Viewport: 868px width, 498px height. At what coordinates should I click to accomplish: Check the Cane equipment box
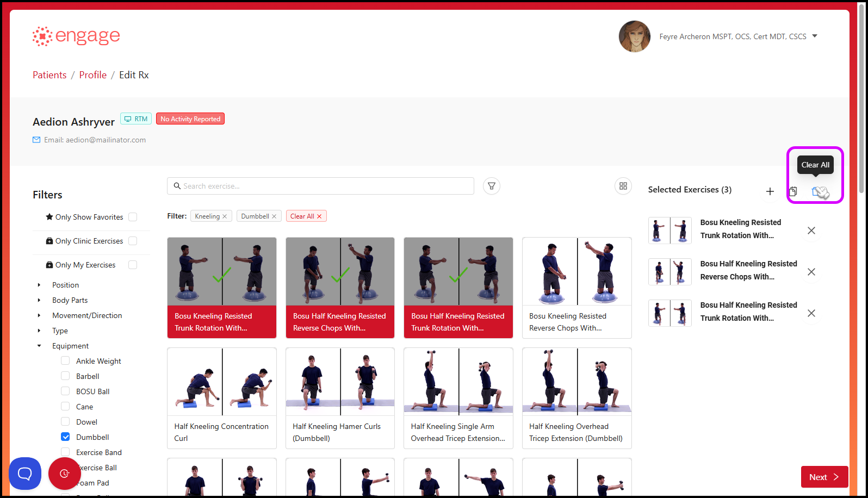click(x=65, y=406)
